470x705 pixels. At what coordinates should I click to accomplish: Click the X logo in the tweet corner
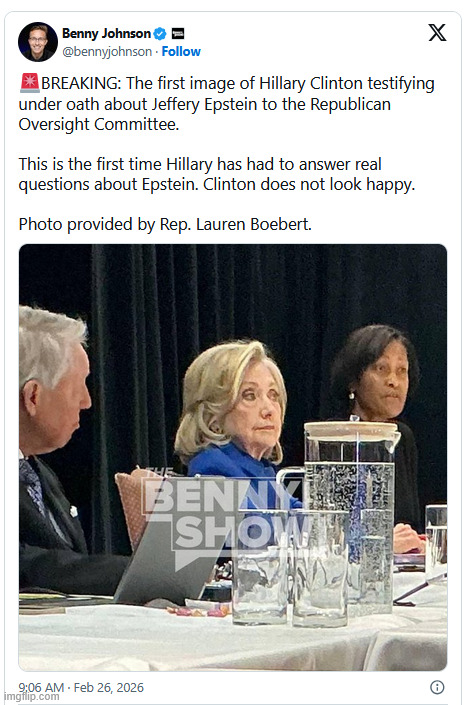point(437,32)
